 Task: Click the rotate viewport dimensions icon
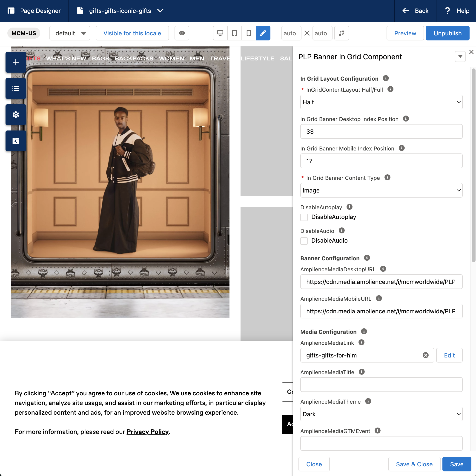click(x=341, y=33)
